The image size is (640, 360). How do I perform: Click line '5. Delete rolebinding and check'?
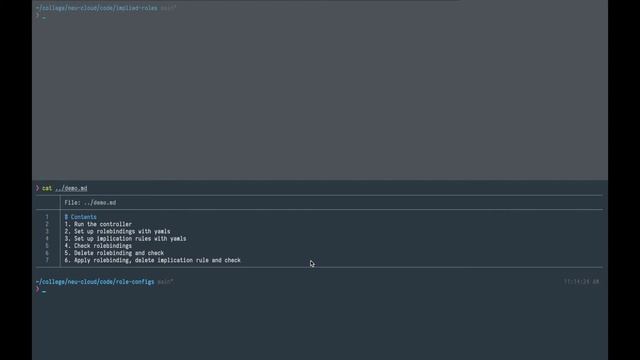tap(114, 253)
